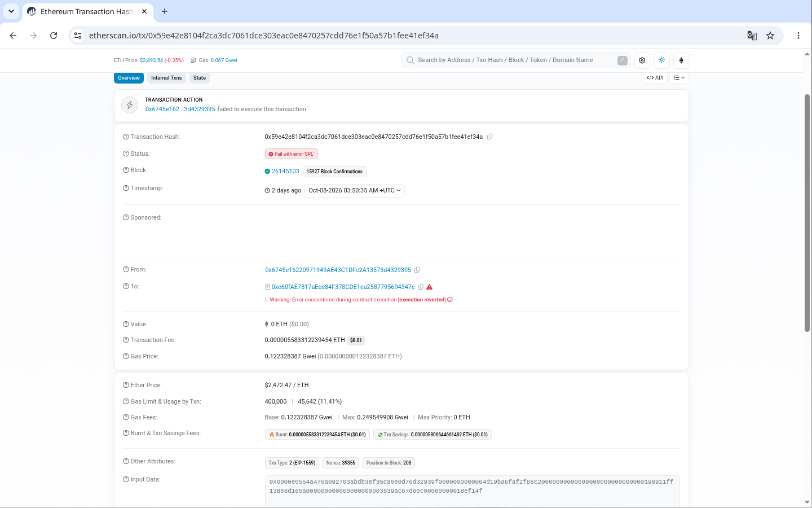Select the Overview tab
This screenshot has height=508, width=812.
(129, 78)
